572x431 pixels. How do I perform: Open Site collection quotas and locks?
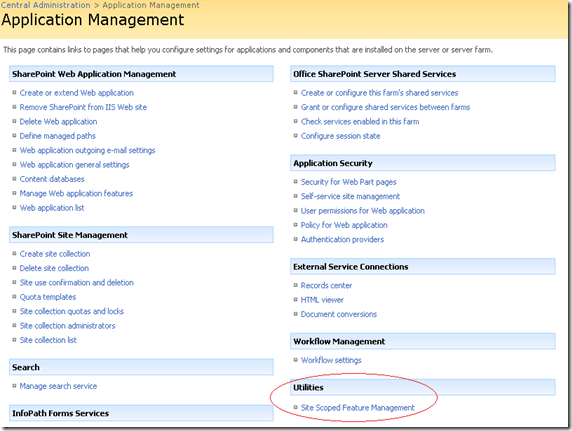point(72,311)
